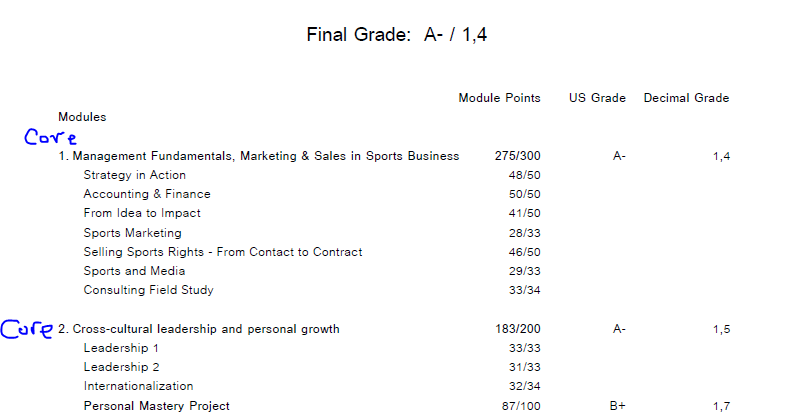Screen dimensions: 789x418
Task: Select the US Grade column header
Action: coord(597,98)
